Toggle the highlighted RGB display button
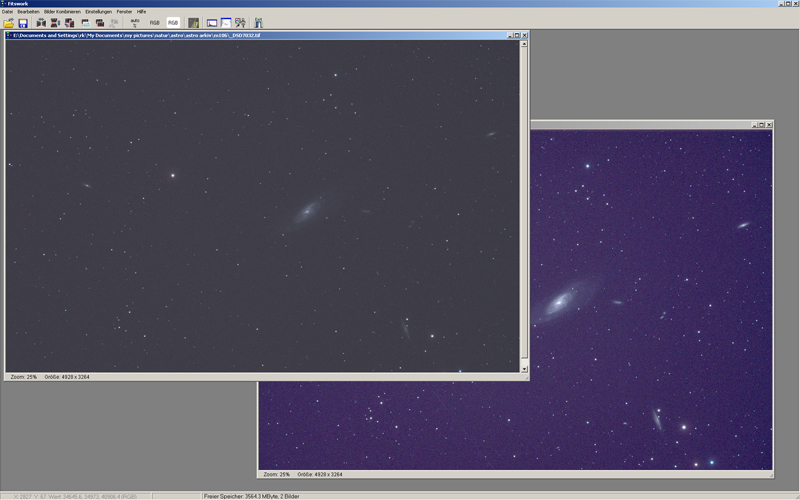This screenshot has height=500, width=800. pyautogui.click(x=173, y=22)
